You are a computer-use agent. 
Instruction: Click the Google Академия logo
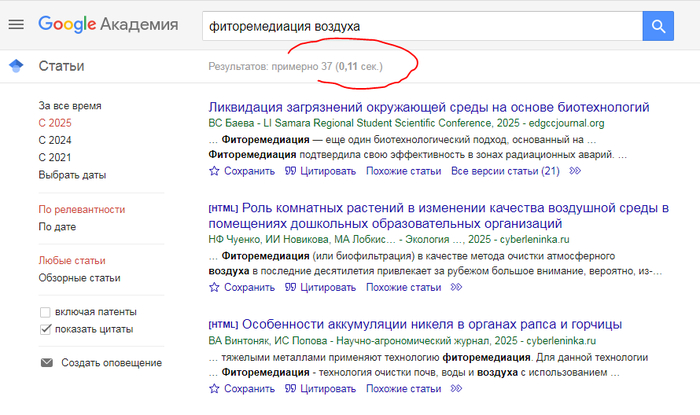click(x=108, y=25)
